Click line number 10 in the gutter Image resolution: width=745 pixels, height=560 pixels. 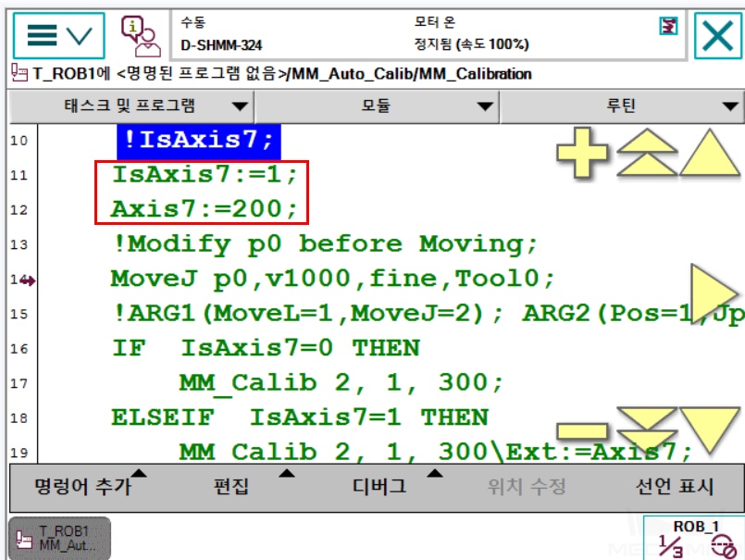(19, 141)
